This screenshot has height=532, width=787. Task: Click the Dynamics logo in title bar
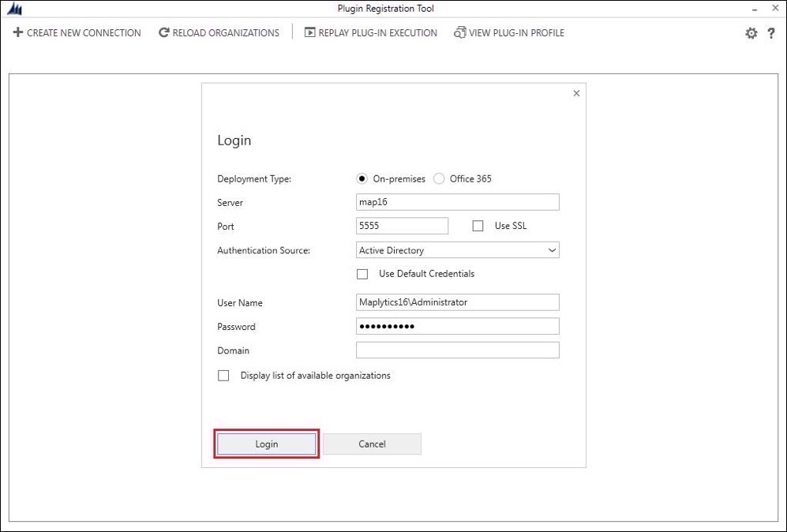(15, 9)
